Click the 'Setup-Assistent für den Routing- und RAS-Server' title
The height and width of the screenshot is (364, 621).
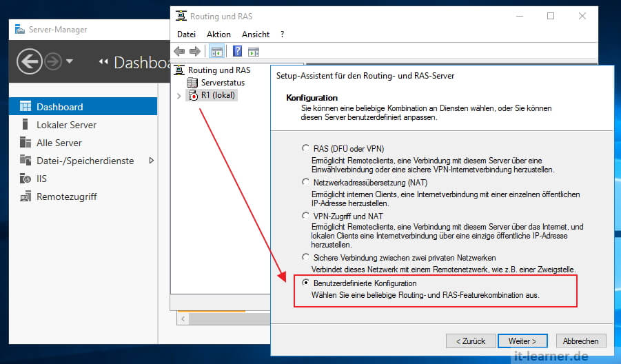pyautogui.click(x=365, y=76)
